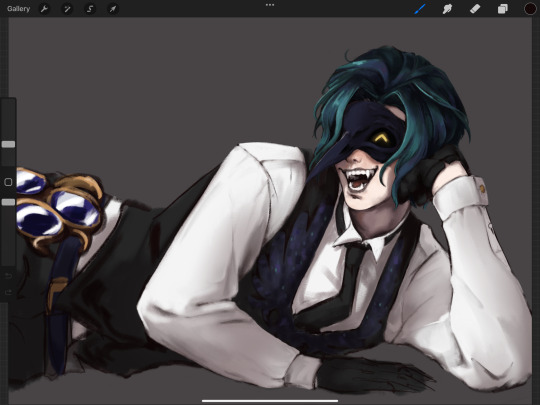540x405 pixels.
Task: Open the active color picker circle
Action: click(x=530, y=9)
